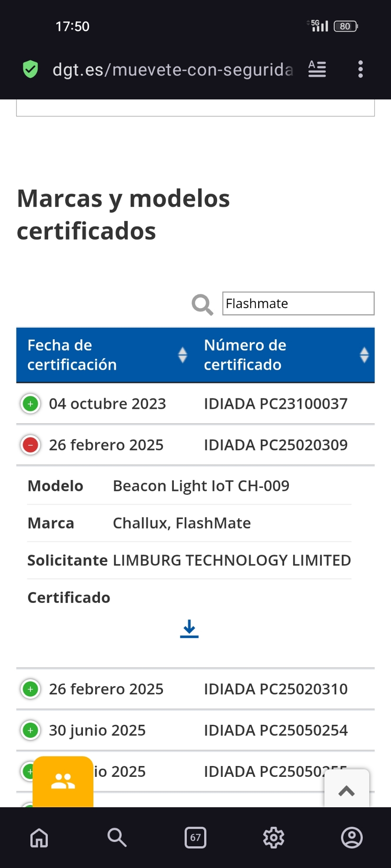Click the Flashmate search input field
The width and height of the screenshot is (391, 868).
coord(298,303)
